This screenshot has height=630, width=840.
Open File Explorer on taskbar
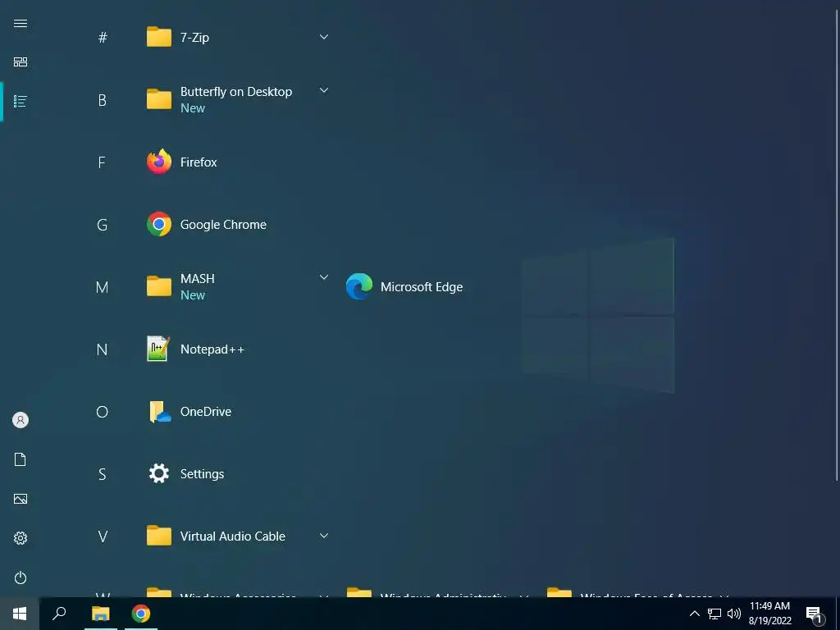click(x=101, y=614)
